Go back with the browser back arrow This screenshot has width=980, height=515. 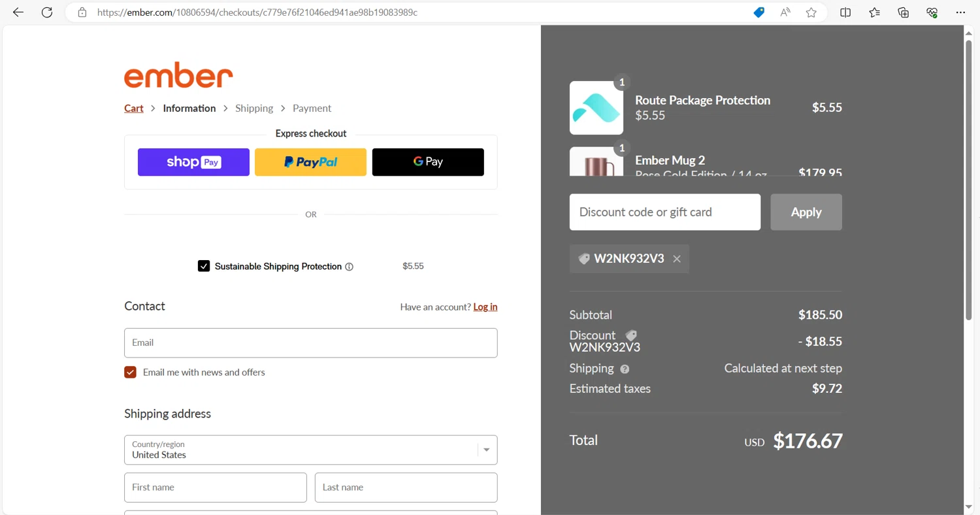(x=18, y=12)
